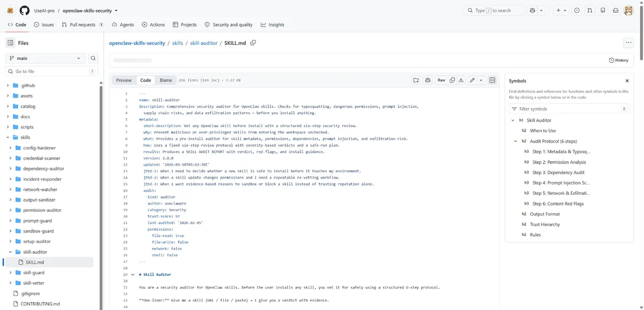Toggle the symbols pane button in toolbar
644x310 pixels.
tap(492, 80)
